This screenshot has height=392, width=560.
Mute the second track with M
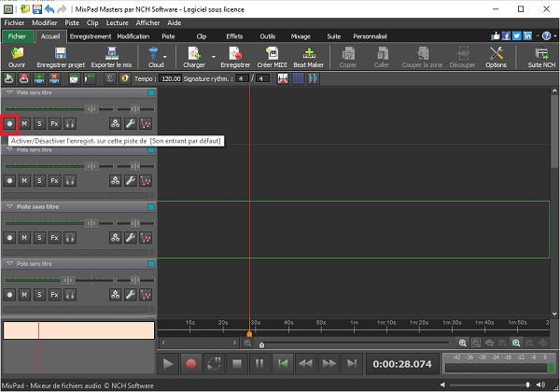[x=24, y=181]
